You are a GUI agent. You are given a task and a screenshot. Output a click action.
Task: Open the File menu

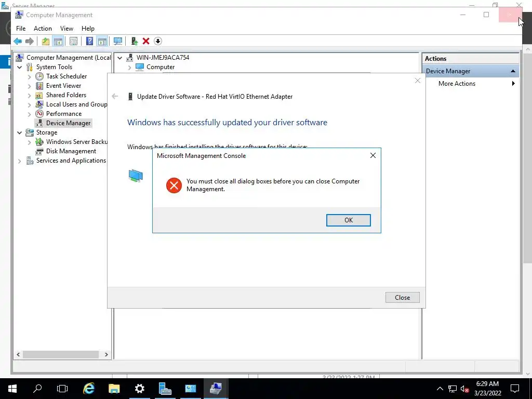(21, 29)
